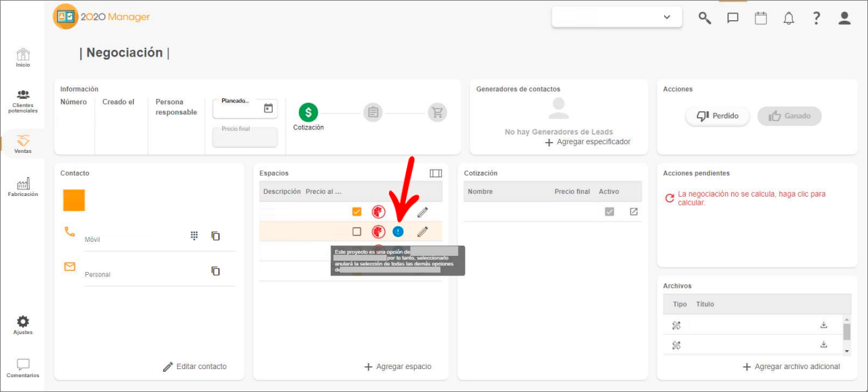
Task: Call the Móvil number via phone icon
Action: pyautogui.click(x=70, y=232)
